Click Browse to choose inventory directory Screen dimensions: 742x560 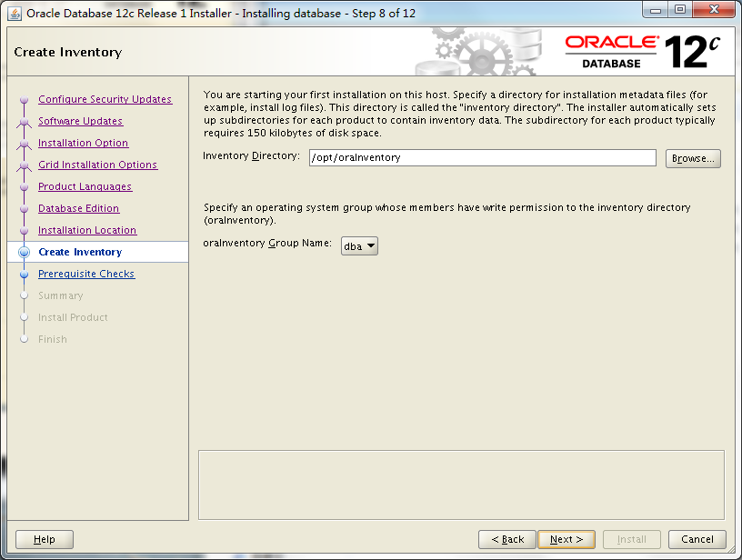[694, 157]
